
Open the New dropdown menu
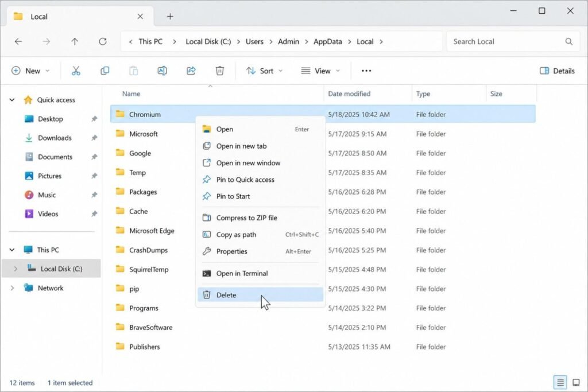point(31,71)
